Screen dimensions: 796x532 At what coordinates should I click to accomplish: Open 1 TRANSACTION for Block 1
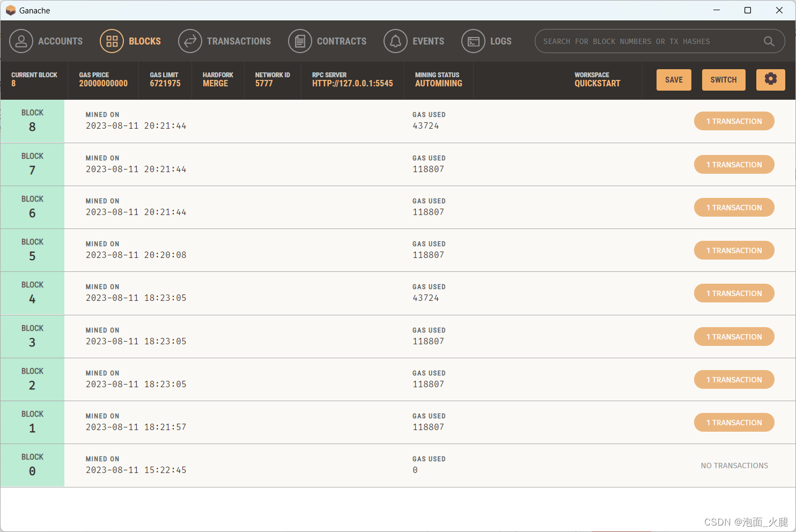[x=734, y=423]
